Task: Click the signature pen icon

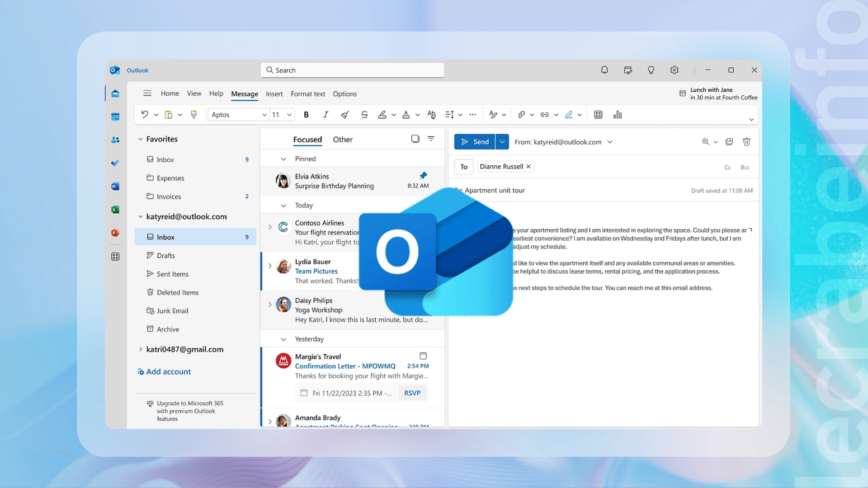Action: 569,115
